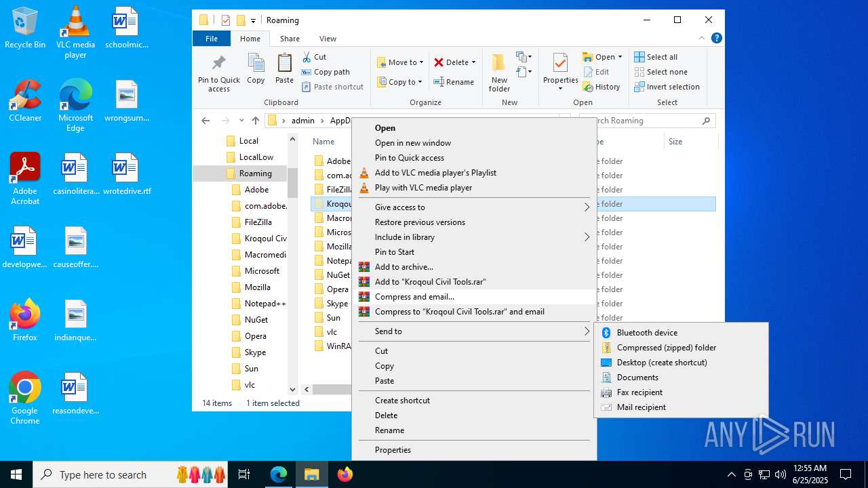Image resolution: width=868 pixels, height=488 pixels.
Task: Click the Paste ribbon icon
Action: [284, 68]
